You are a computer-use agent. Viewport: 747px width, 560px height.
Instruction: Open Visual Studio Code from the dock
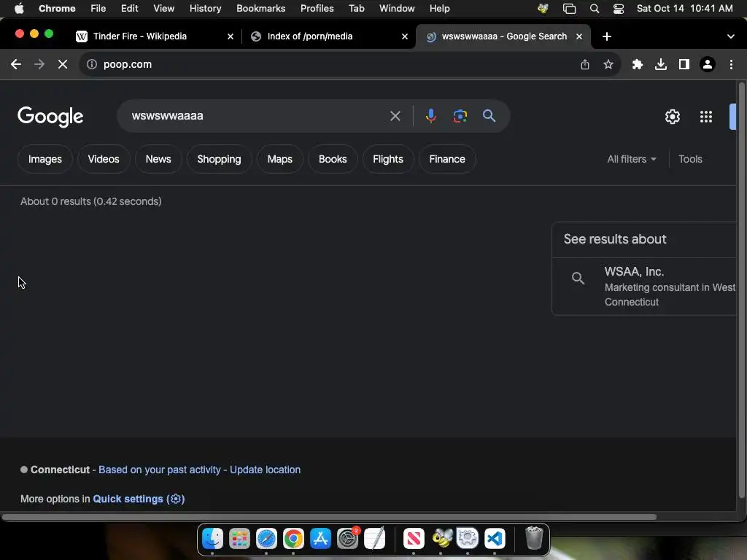click(495, 539)
